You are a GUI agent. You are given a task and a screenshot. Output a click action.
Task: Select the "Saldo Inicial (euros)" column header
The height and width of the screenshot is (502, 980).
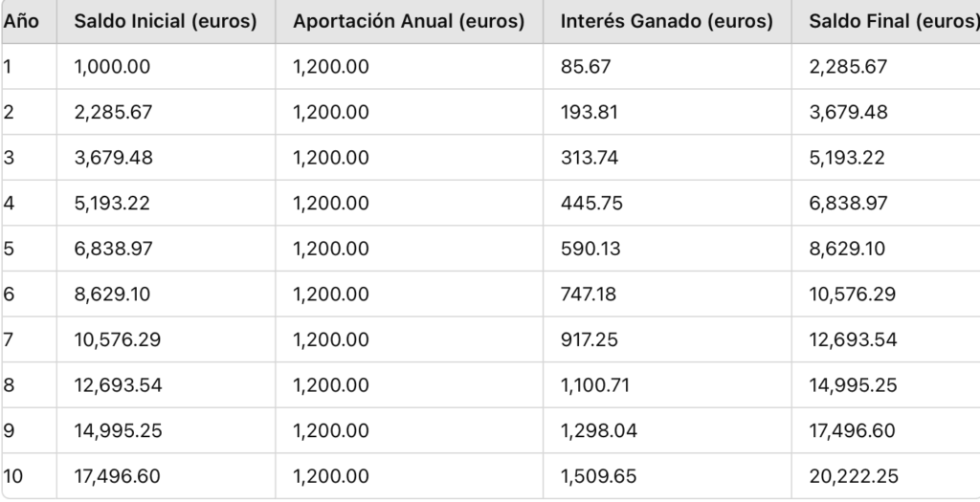click(x=166, y=21)
